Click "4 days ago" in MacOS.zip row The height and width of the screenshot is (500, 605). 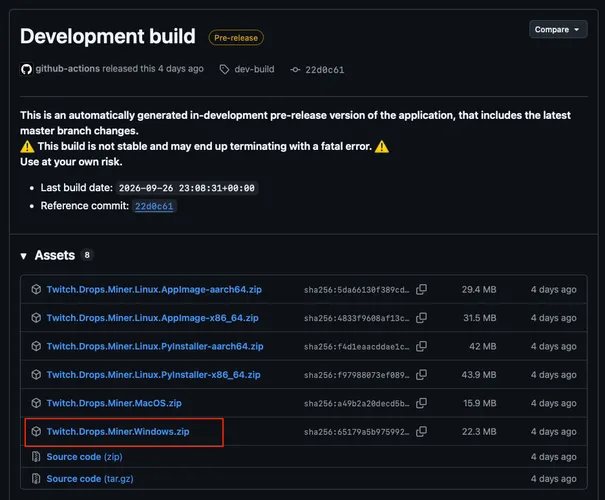pos(553,403)
